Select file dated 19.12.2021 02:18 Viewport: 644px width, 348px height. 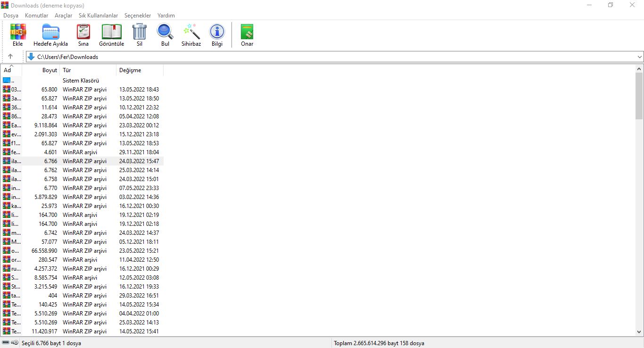pyautogui.click(x=82, y=224)
